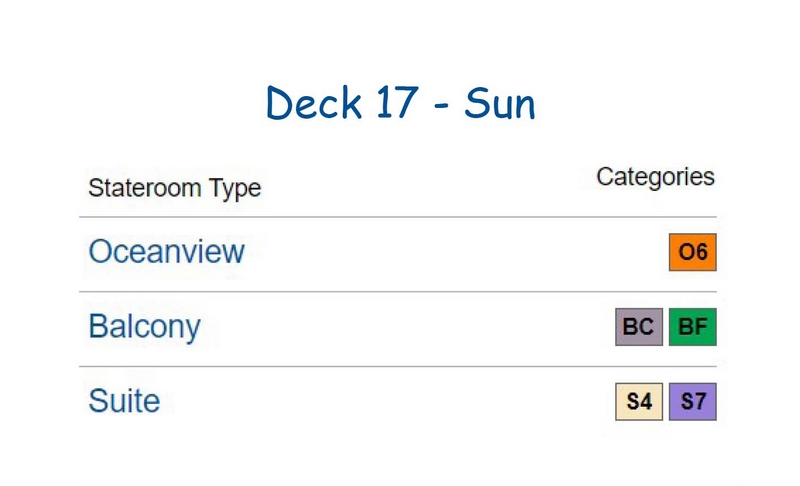This screenshot has width=800, height=486.
Task: Click the word Sun in the deck title
Action: [499, 104]
